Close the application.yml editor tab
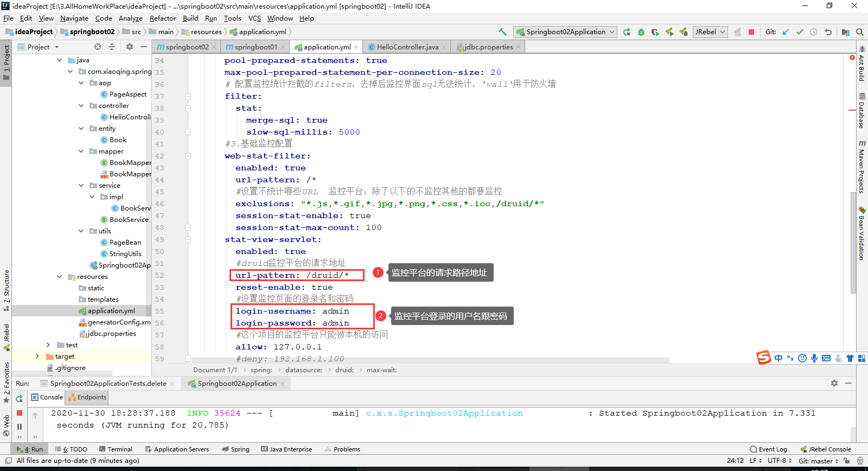The image size is (868, 471). (356, 47)
